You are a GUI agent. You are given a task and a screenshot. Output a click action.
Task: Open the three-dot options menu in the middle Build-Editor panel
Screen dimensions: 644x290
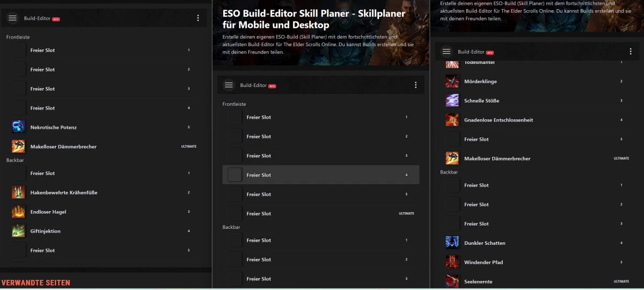pyautogui.click(x=415, y=85)
